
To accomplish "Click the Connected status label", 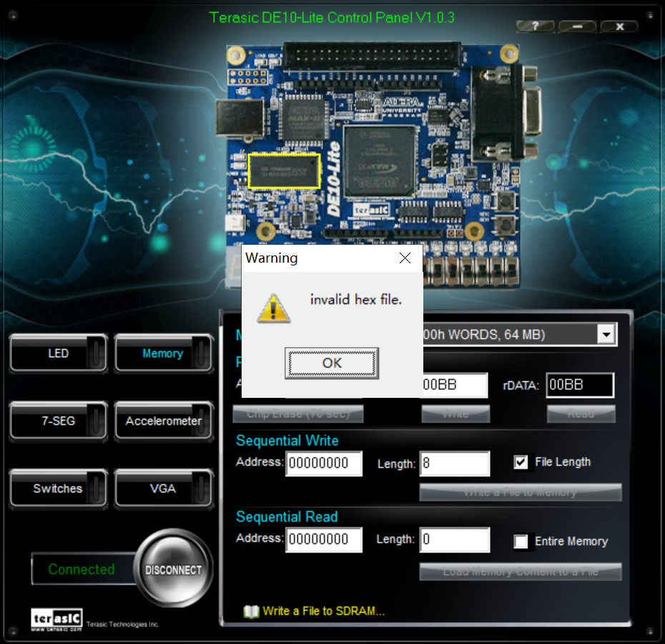I will pos(82,570).
